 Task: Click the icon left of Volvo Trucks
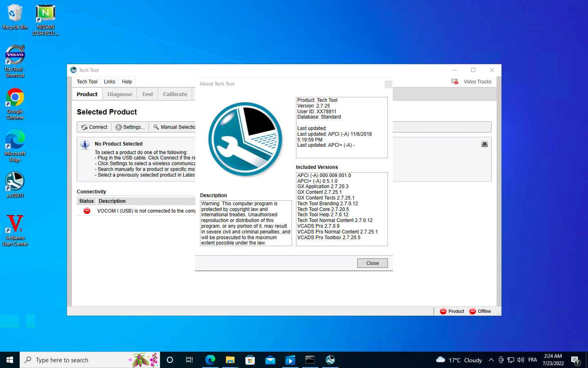point(455,82)
